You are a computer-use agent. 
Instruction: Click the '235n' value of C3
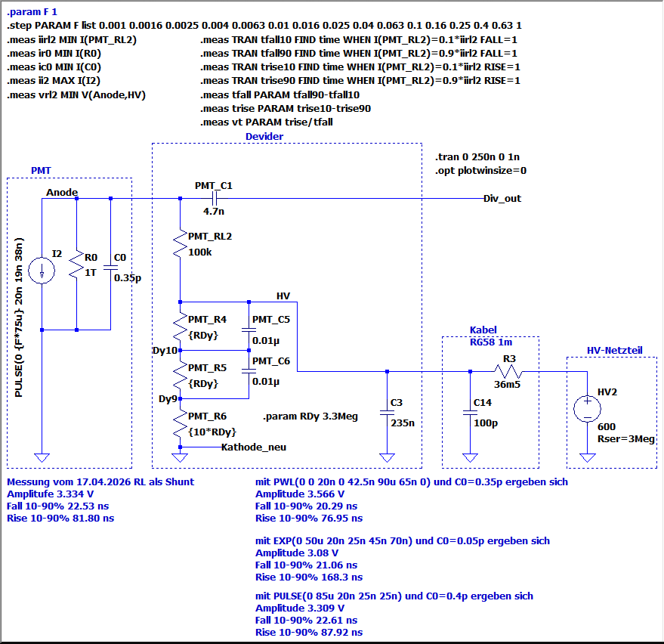[403, 423]
